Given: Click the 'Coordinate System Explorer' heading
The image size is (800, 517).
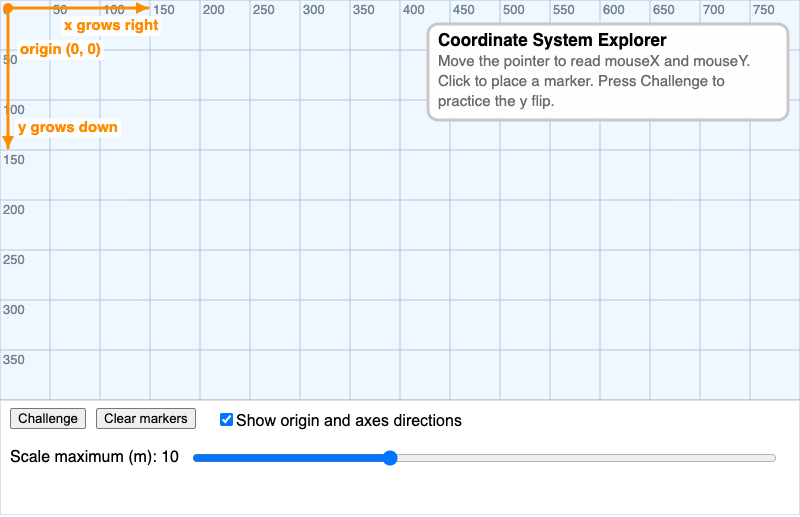Looking at the screenshot, I should [552, 40].
